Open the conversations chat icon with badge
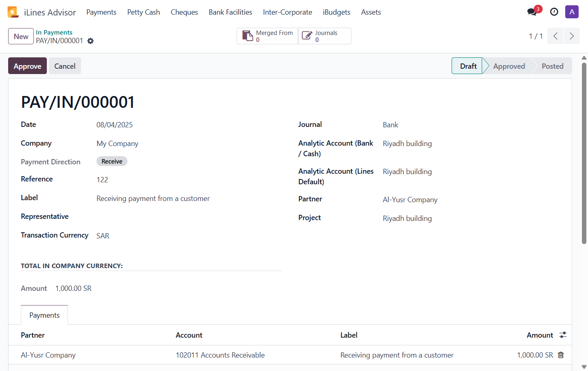The height and width of the screenshot is (371, 588). pos(532,12)
